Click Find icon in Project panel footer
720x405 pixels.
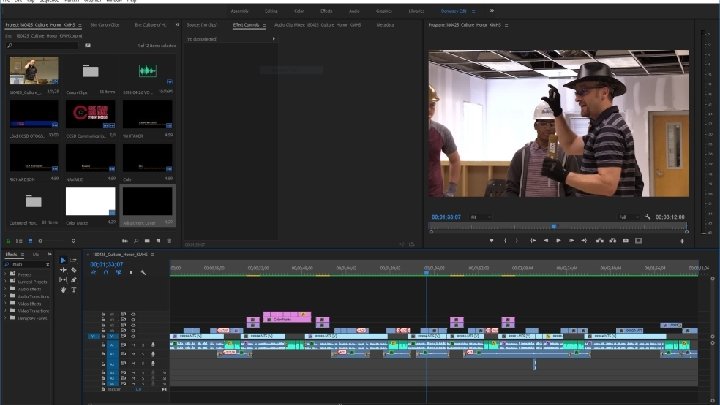tap(136, 241)
